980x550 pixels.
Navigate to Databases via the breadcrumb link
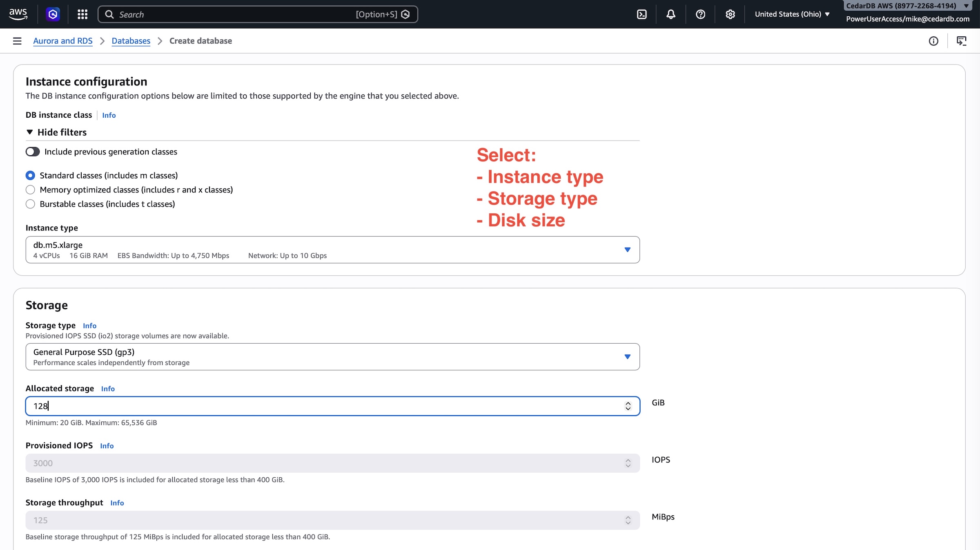tap(131, 41)
